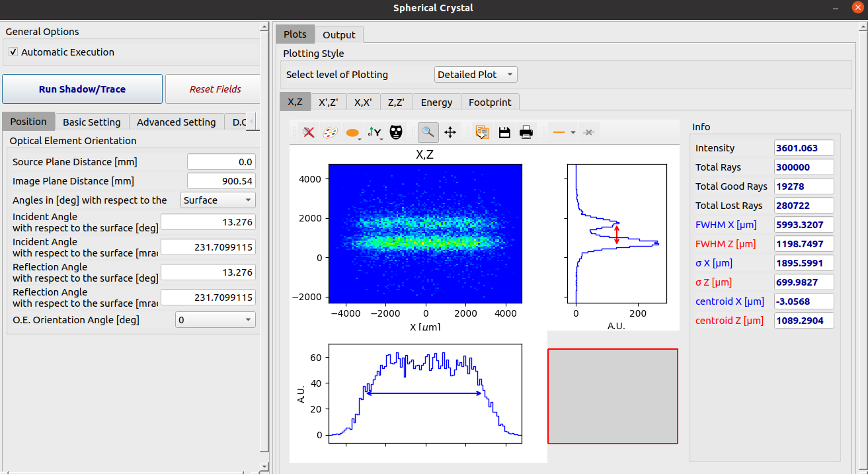The image size is (868, 474).
Task: Click the print plot icon
Action: pos(526,132)
